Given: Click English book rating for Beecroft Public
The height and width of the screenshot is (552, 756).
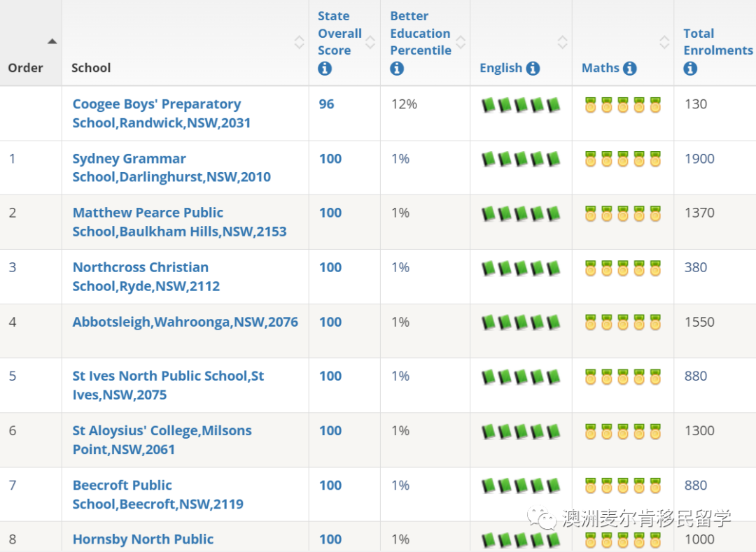Looking at the screenshot, I should (521, 486).
